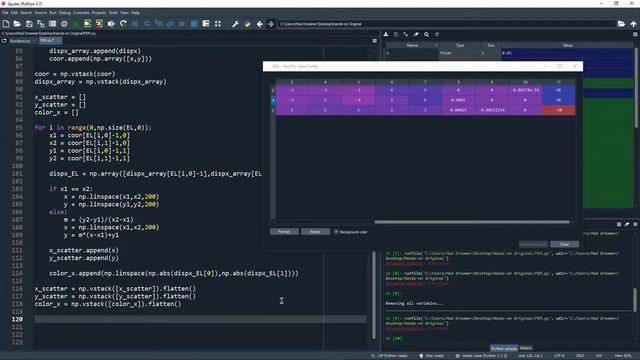Open the Debug menu

[x=64, y=13]
